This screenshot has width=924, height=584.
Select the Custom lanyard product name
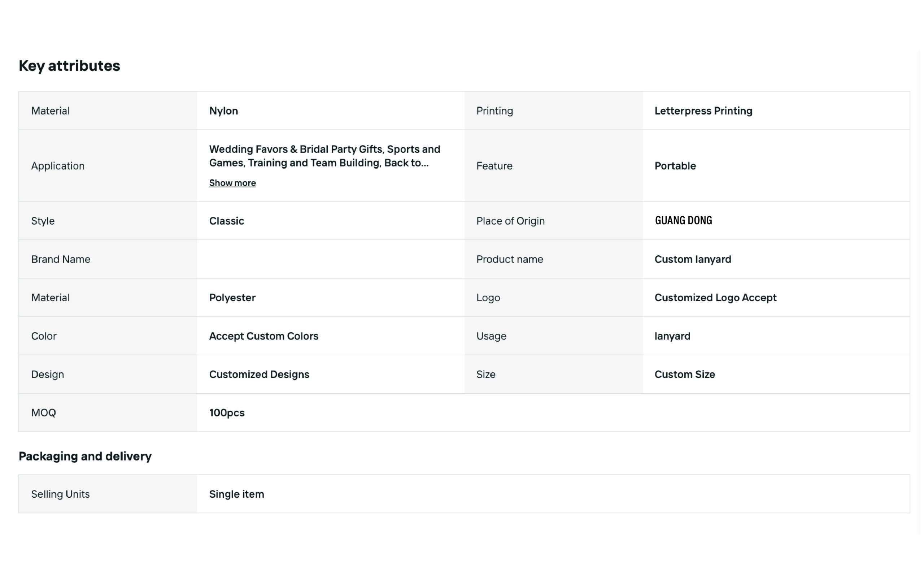click(x=693, y=259)
